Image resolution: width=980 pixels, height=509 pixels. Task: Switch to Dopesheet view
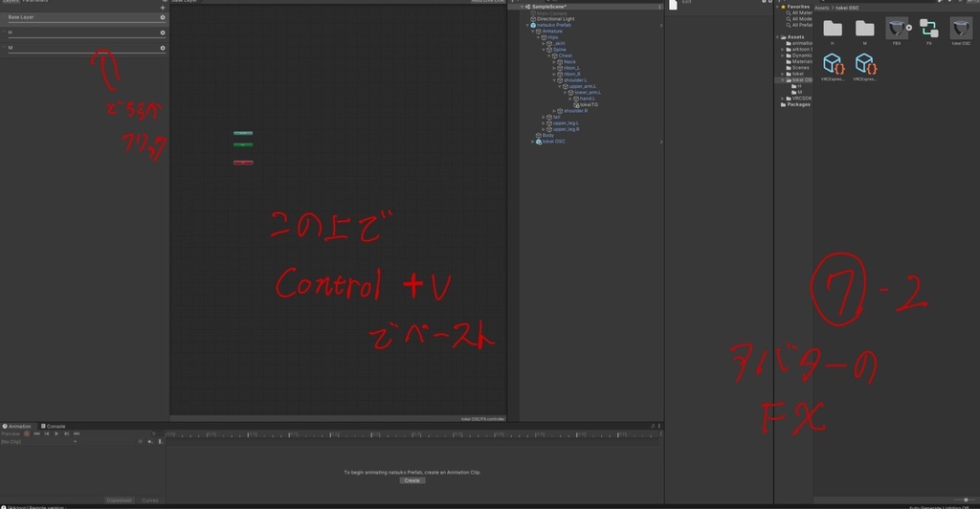point(119,500)
